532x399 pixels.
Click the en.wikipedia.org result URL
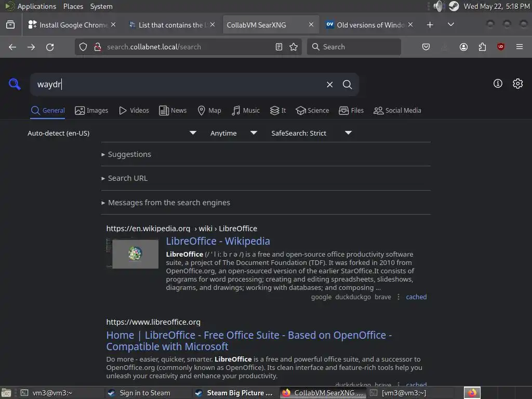pos(181,229)
